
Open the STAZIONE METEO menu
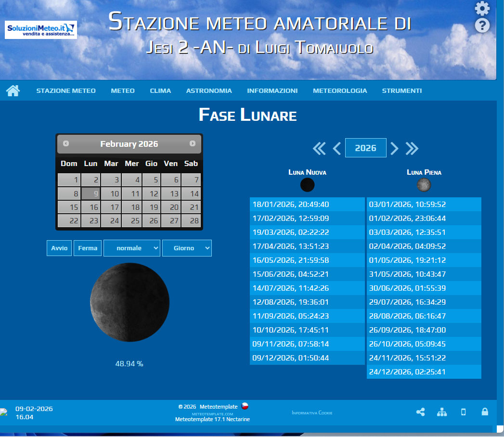(66, 90)
